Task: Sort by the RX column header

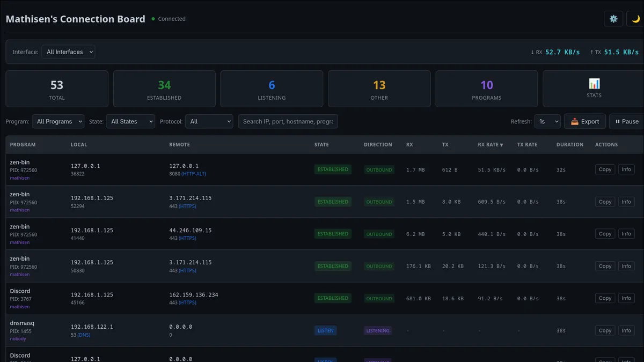Action: (410, 145)
